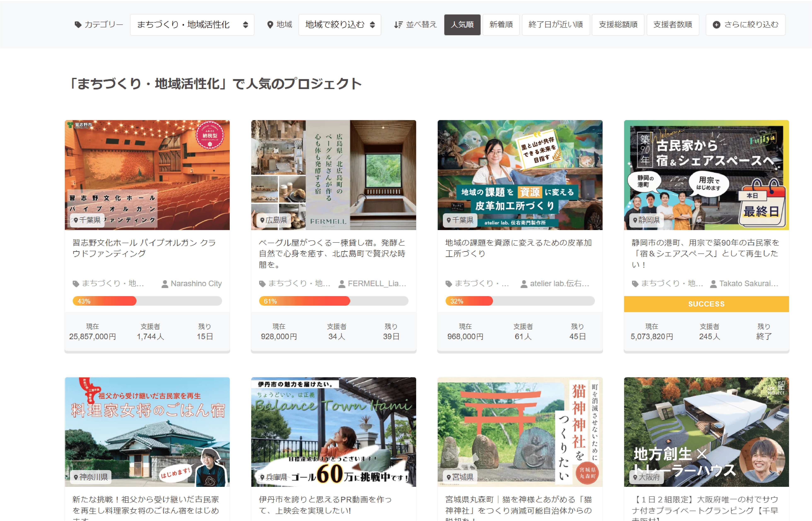Expand さらに絞り込む filter options
Image resolution: width=812 pixels, height=521 pixels.
(745, 25)
